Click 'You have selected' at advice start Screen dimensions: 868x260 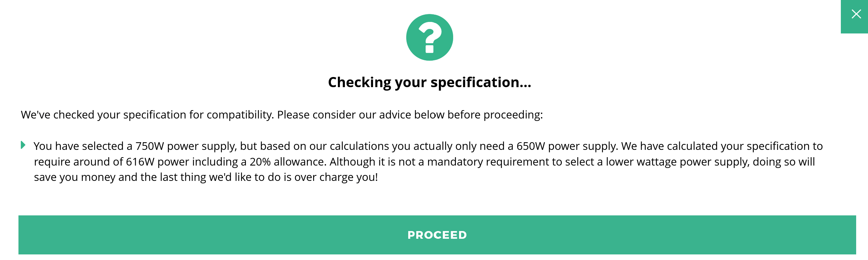pos(78,146)
